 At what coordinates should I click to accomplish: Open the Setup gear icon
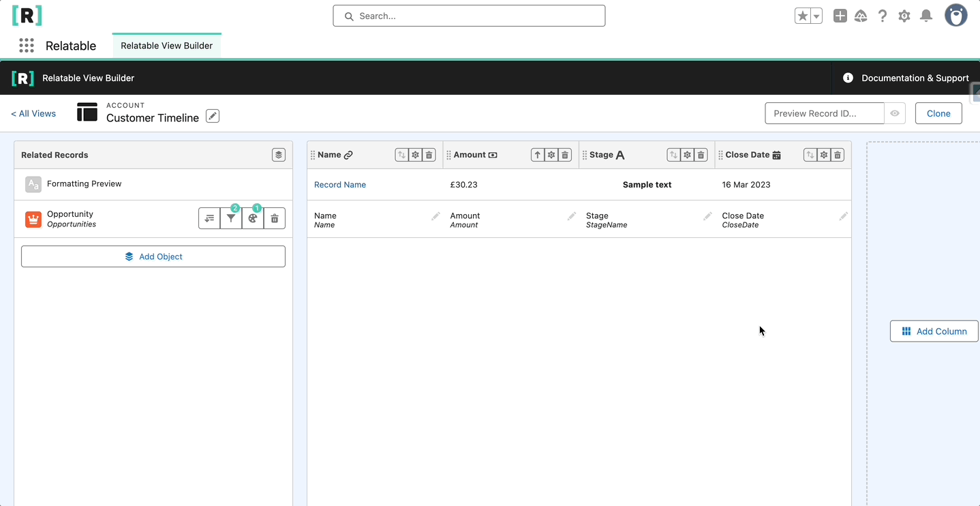pyautogui.click(x=904, y=16)
